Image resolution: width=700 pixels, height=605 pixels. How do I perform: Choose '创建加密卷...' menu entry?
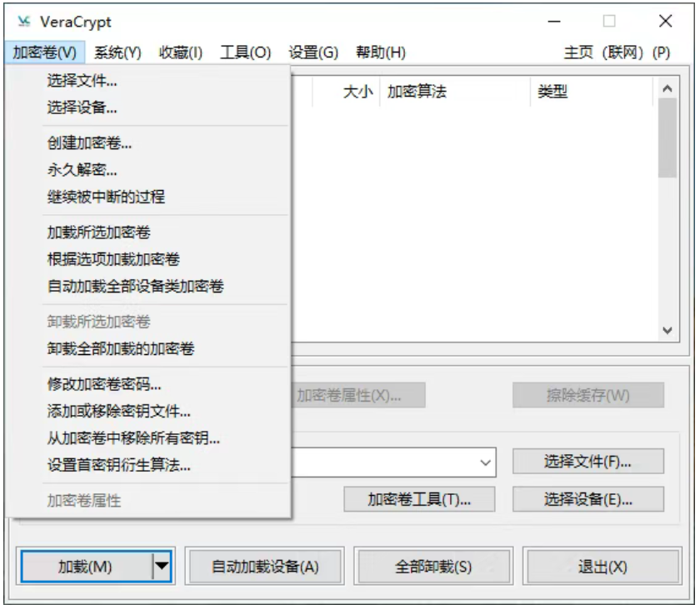pos(90,143)
